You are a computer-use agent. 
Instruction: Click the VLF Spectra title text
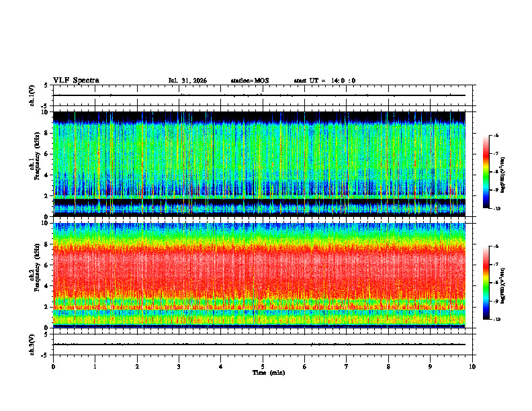tap(76, 81)
